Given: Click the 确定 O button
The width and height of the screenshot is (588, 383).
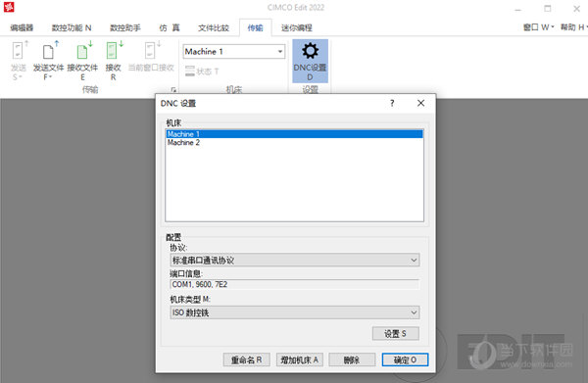Looking at the screenshot, I should point(405,360).
